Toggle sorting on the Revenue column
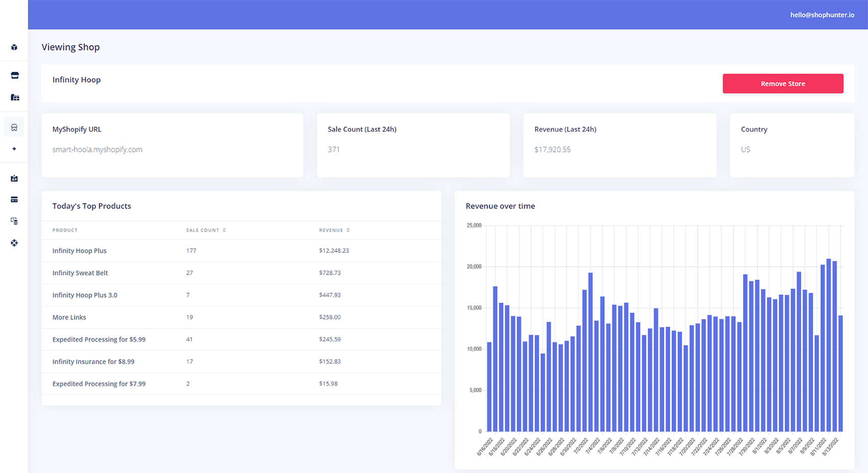The height and width of the screenshot is (473, 868). 348,230
